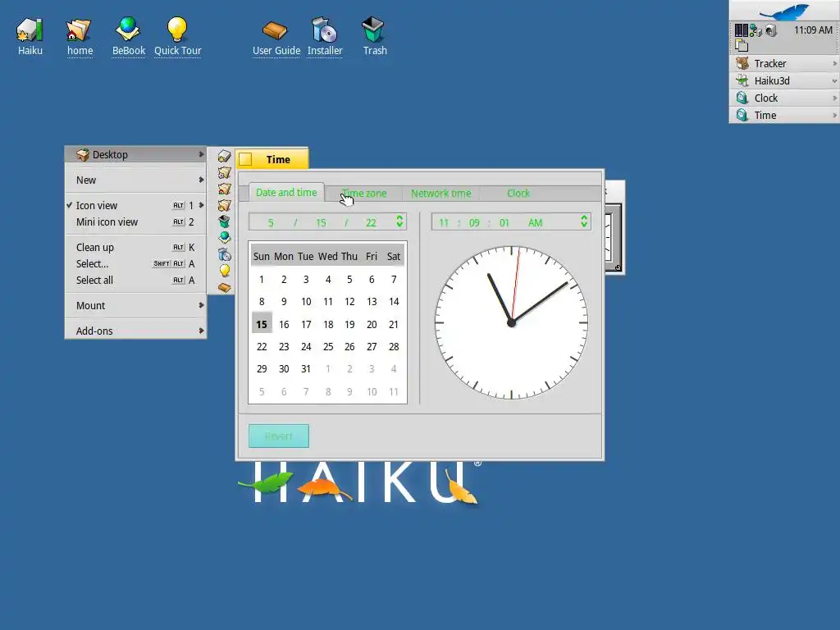Select day 27 in the calendar
The height and width of the screenshot is (630, 840).
[x=372, y=347]
